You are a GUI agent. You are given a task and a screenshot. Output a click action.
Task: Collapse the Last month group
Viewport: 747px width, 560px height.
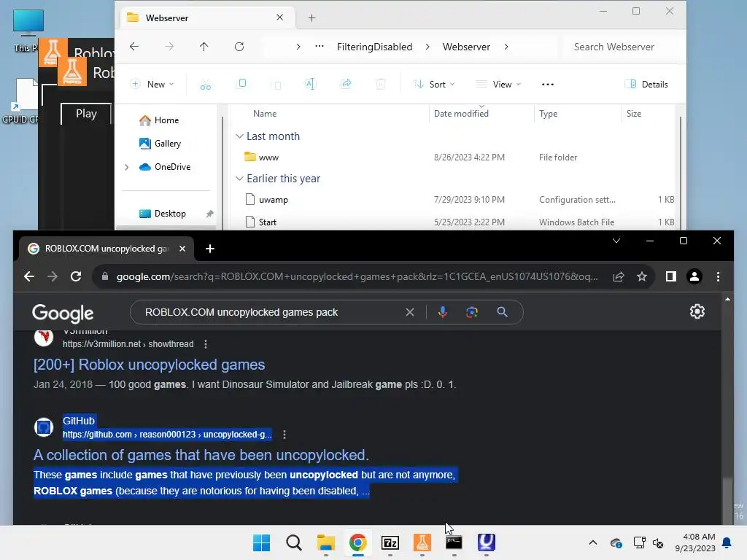239,136
